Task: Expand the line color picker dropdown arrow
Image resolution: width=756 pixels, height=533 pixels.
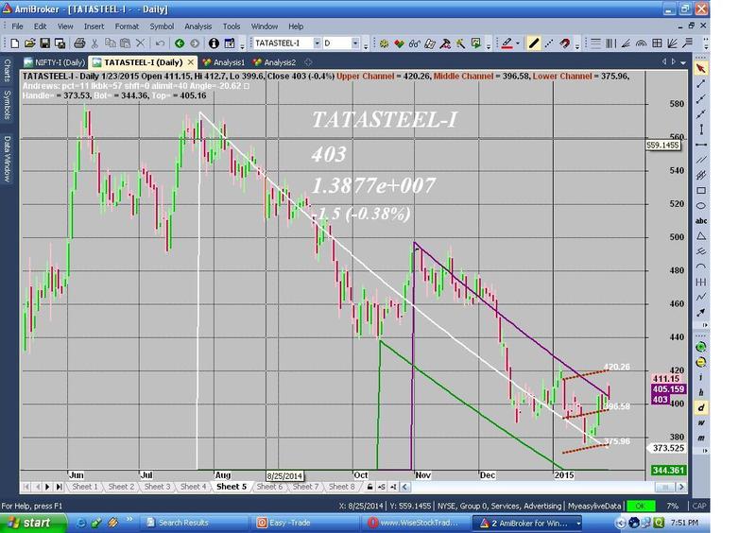Action: (x=518, y=43)
